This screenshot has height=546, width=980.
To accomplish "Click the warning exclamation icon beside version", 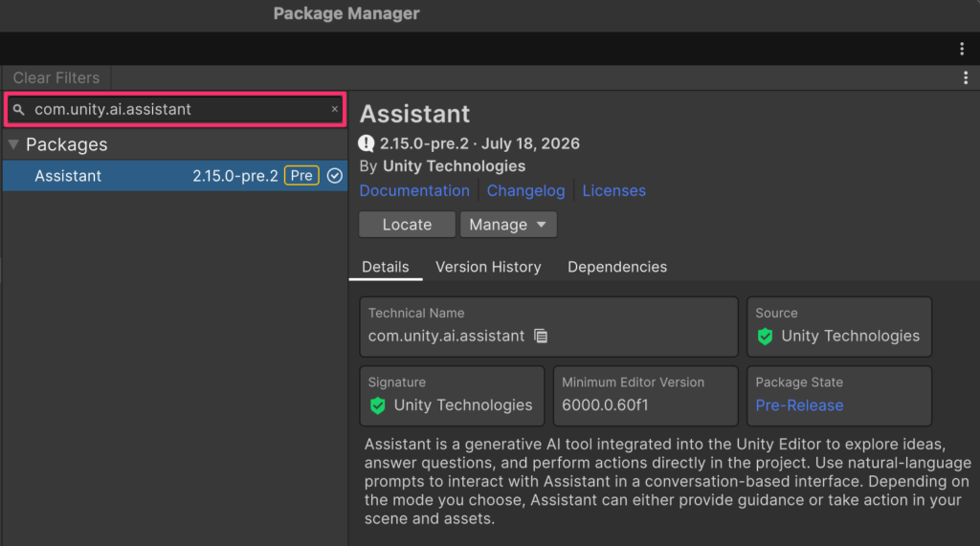I will click(x=367, y=143).
